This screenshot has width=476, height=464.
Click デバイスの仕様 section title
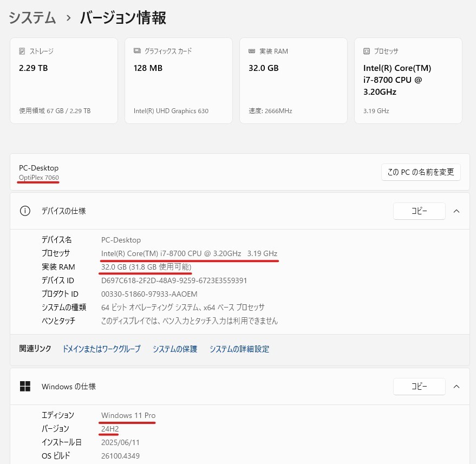(x=64, y=211)
